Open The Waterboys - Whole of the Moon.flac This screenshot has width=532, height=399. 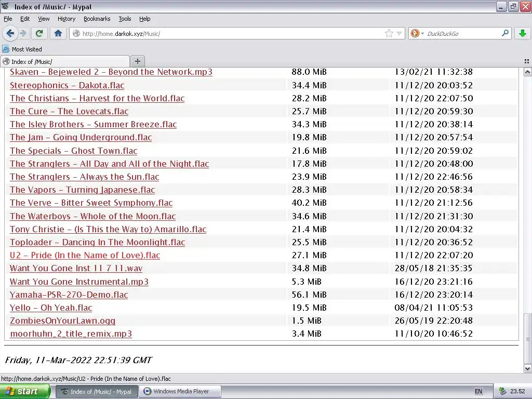92,216
